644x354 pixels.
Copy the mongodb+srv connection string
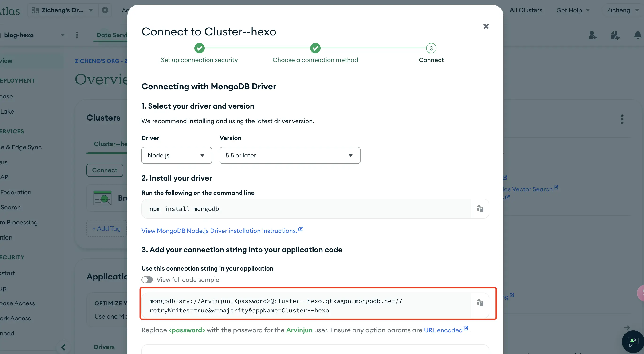(x=480, y=303)
